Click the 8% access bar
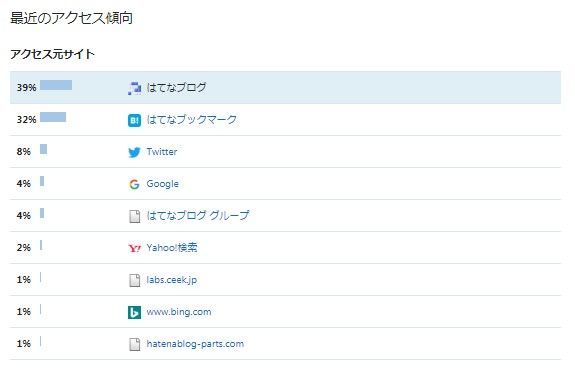Screen dimensions: 575x374 point(43,149)
